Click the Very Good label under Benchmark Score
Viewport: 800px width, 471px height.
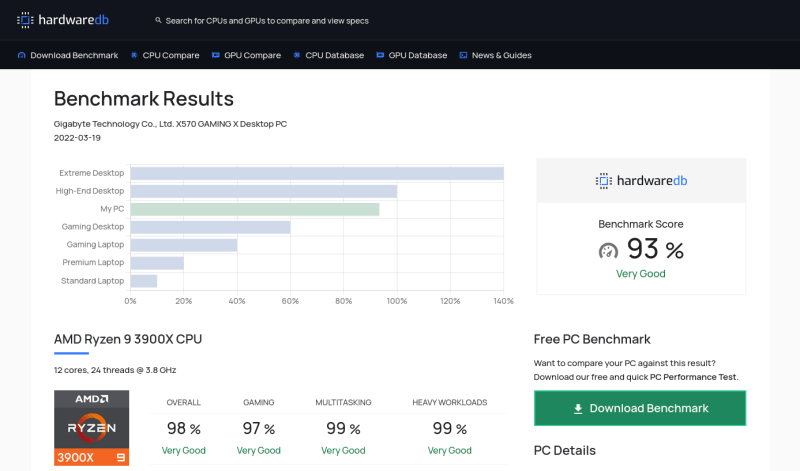pyautogui.click(x=641, y=274)
